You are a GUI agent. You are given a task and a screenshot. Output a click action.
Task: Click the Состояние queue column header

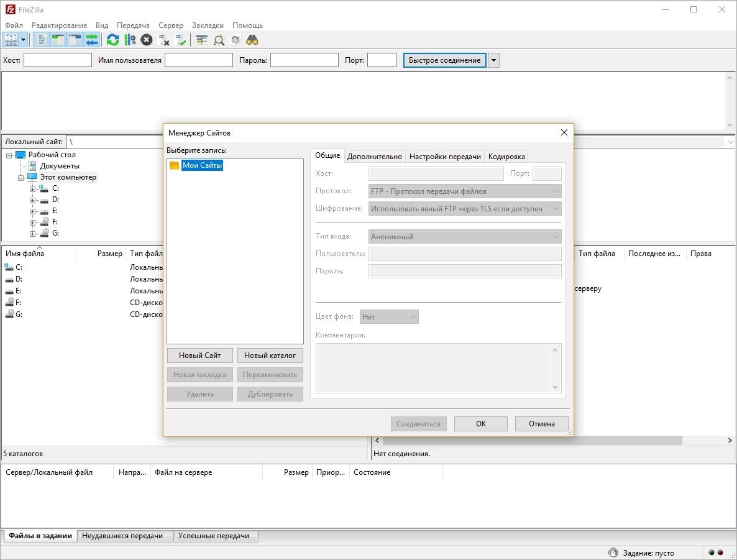(396, 472)
